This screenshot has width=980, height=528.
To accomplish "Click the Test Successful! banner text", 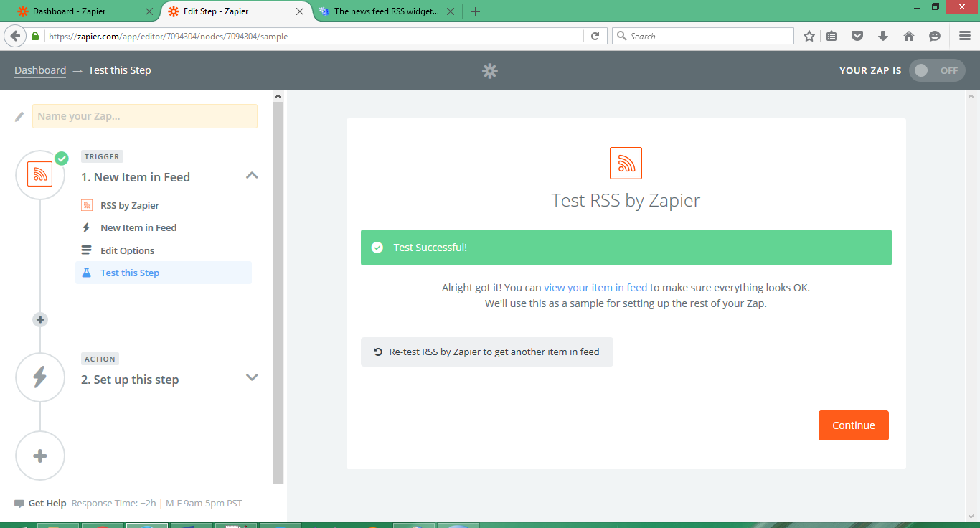I will tap(430, 247).
